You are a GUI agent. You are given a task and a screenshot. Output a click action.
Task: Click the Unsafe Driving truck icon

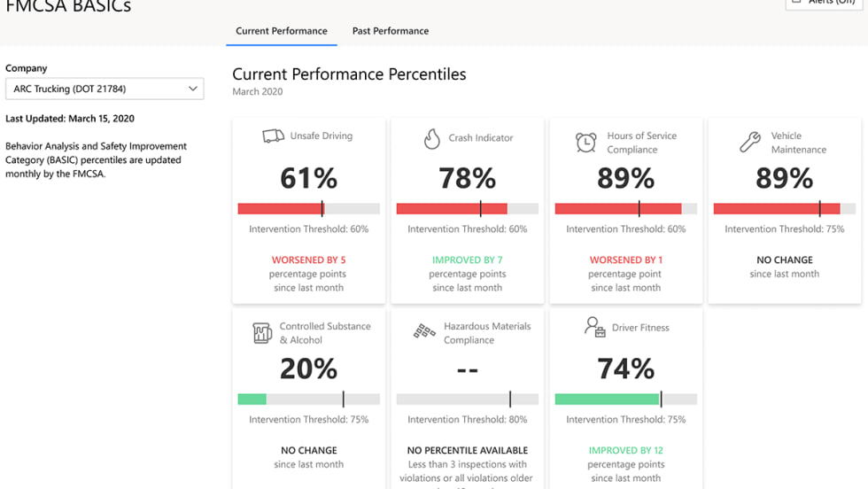point(273,136)
